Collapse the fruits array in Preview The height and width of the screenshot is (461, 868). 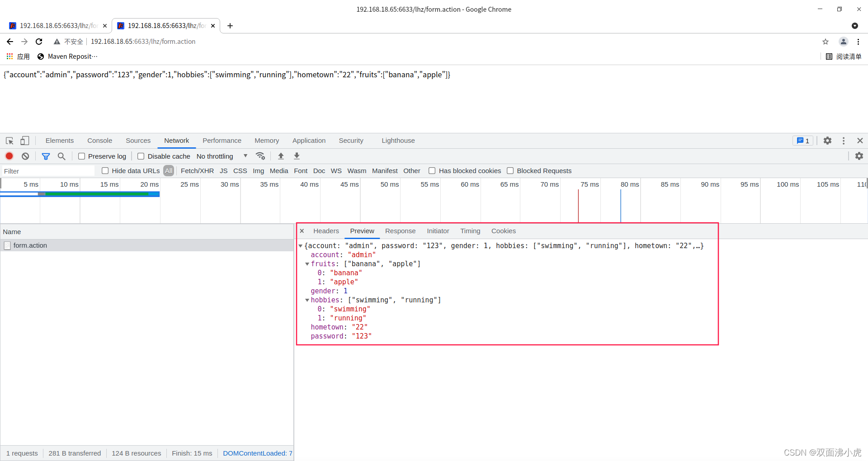[x=307, y=264]
